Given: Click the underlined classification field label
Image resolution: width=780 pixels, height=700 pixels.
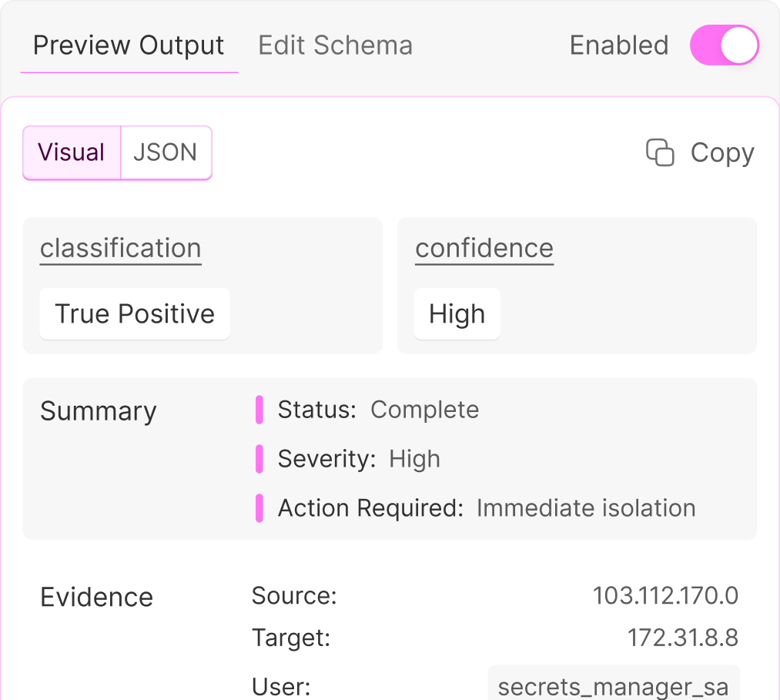Looking at the screenshot, I should [x=120, y=248].
